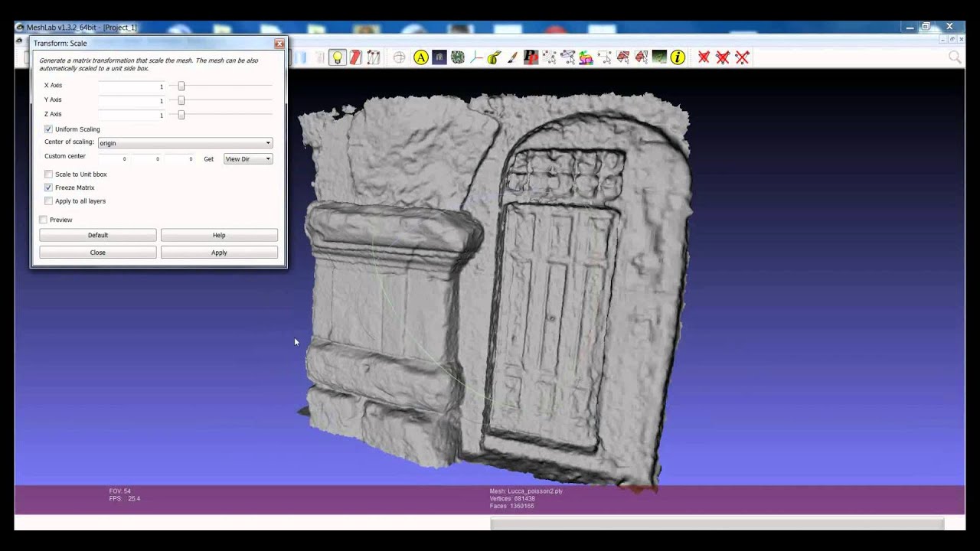Click the magnifier search icon at top right

coord(955,57)
